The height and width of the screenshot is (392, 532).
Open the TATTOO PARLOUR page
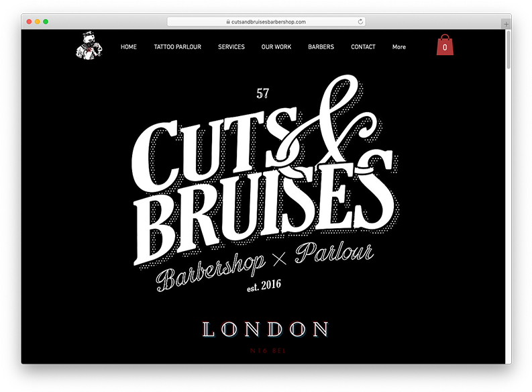[x=178, y=47]
